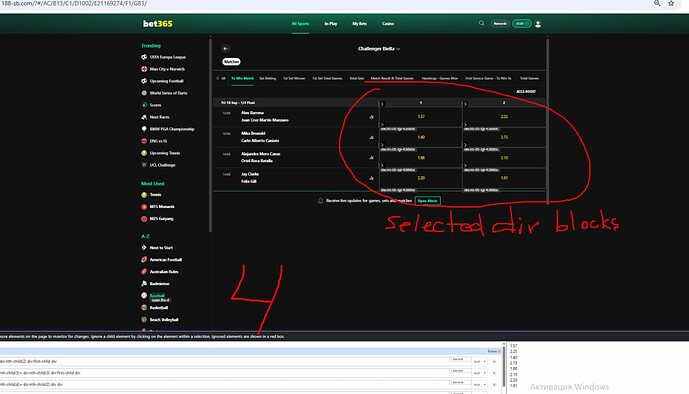Open second selector row type dropdown
The width and height of the screenshot is (689, 394).
[479, 373]
